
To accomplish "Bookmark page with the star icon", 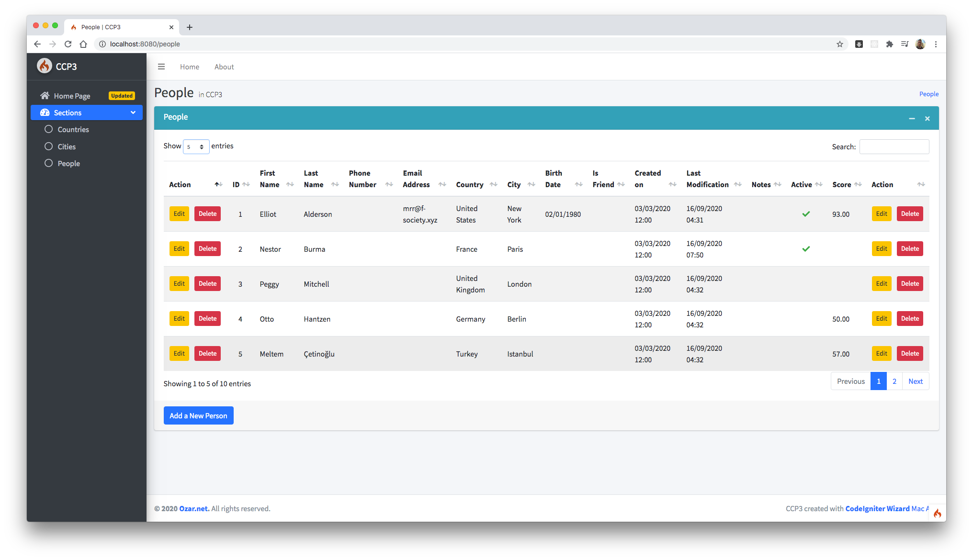I will (x=840, y=44).
